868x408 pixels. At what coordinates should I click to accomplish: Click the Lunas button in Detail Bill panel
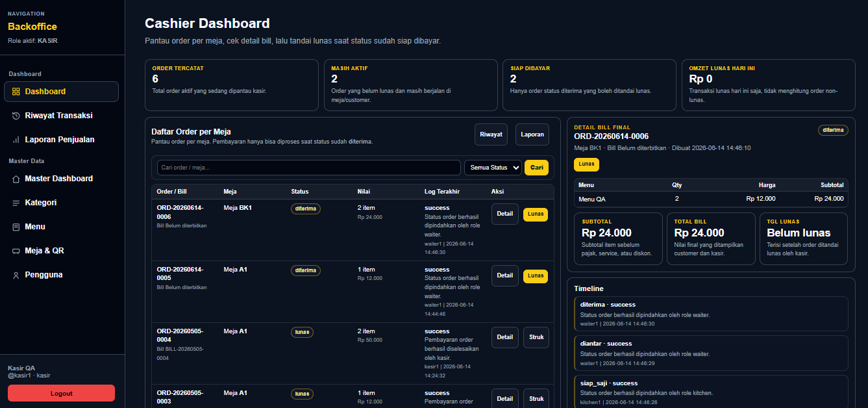587,164
